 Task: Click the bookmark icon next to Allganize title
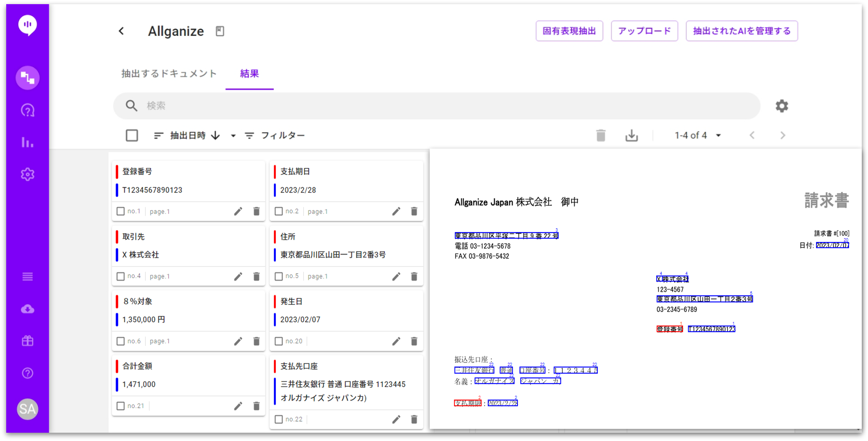point(220,31)
